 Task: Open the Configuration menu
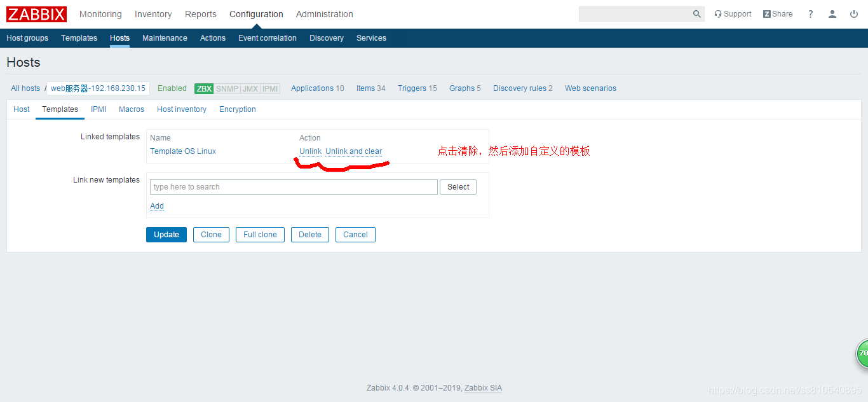(x=256, y=14)
